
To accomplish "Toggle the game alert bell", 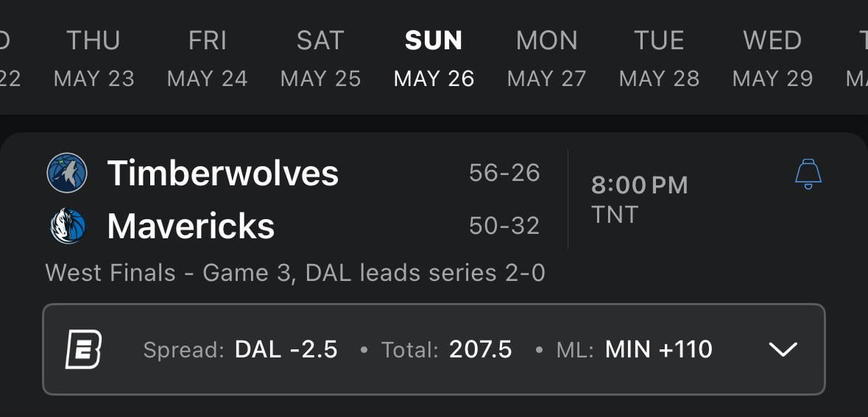I will (808, 175).
